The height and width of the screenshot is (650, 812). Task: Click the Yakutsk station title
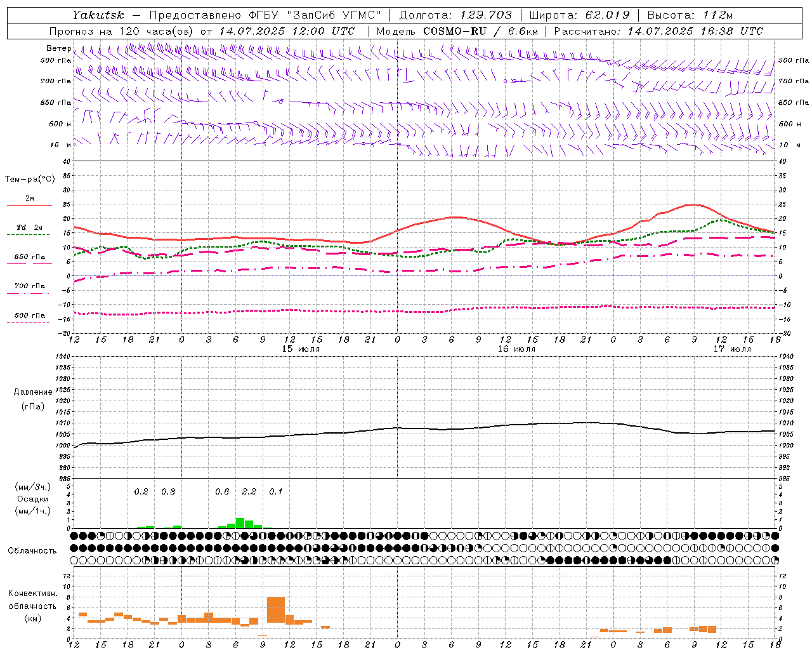click(x=98, y=15)
